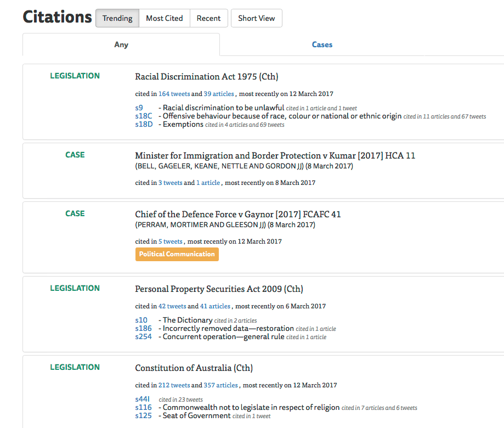Open the Cases tab
The width and height of the screenshot is (504, 428).
pos(322,44)
